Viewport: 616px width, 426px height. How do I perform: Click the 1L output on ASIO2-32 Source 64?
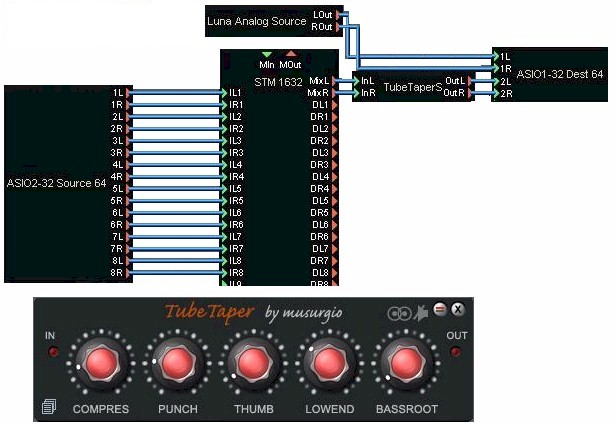tap(128, 93)
